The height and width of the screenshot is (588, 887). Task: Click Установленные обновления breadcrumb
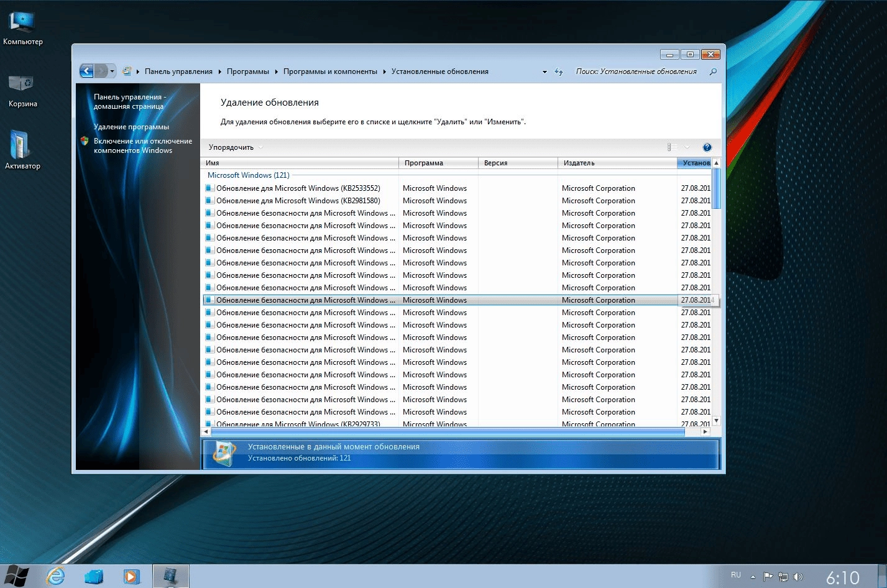tap(439, 71)
